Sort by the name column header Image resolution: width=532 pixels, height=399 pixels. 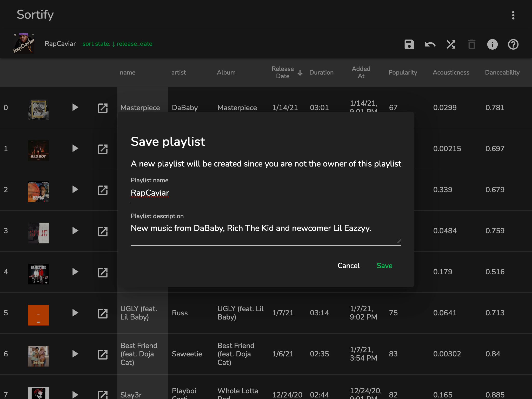(x=128, y=72)
